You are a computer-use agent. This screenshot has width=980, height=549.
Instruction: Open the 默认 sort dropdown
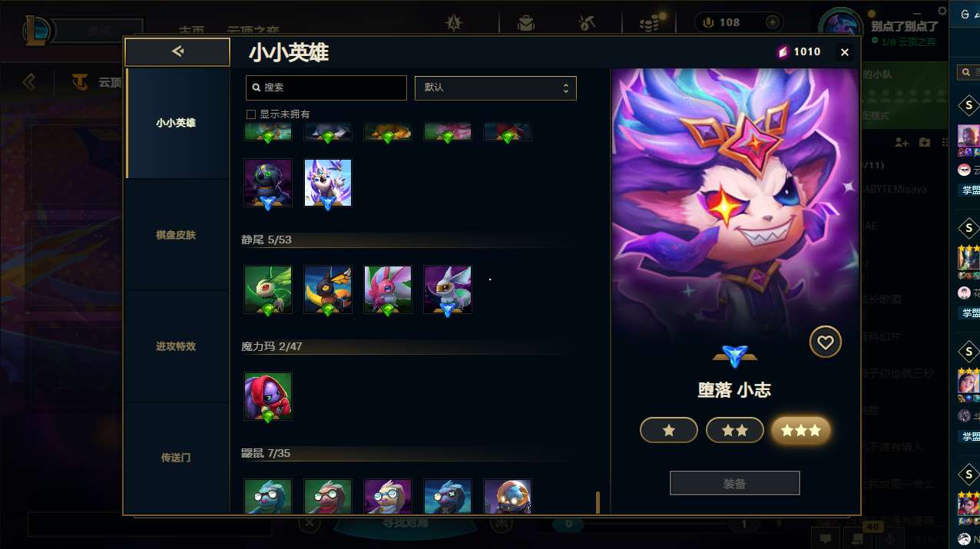pos(495,88)
